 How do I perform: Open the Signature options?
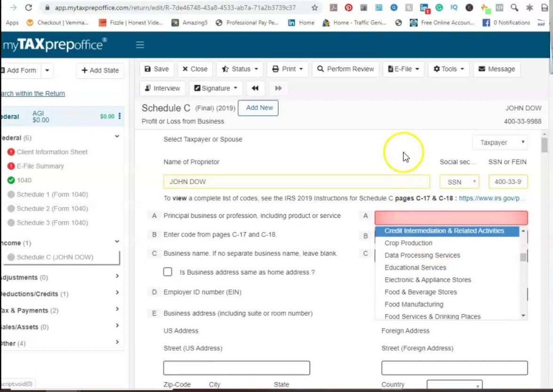tap(215, 88)
